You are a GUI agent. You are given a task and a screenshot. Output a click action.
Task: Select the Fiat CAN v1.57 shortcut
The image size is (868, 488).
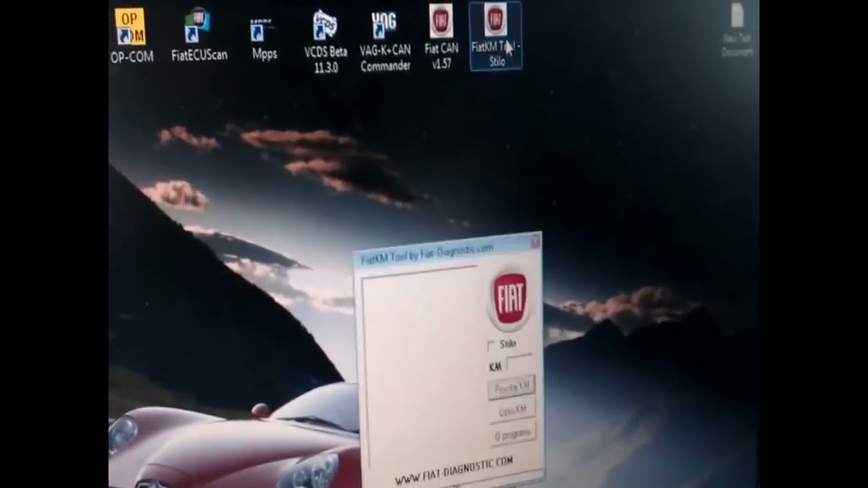tap(441, 37)
